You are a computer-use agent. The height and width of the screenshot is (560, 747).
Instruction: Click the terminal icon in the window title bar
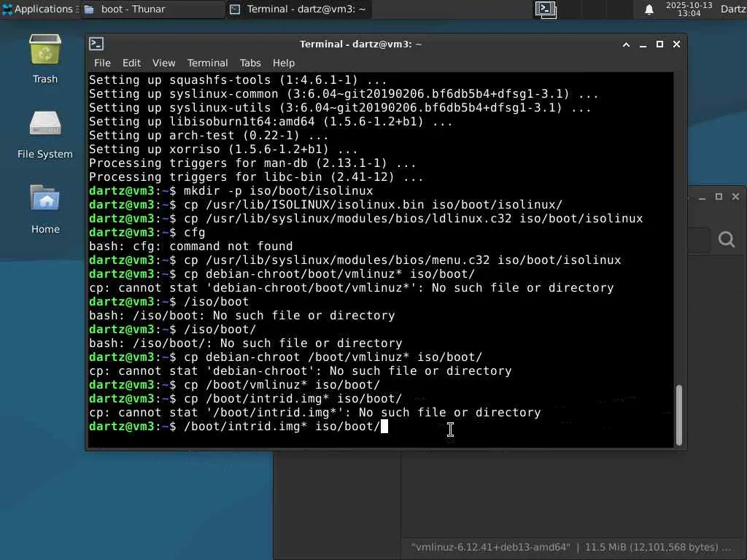[96, 44]
